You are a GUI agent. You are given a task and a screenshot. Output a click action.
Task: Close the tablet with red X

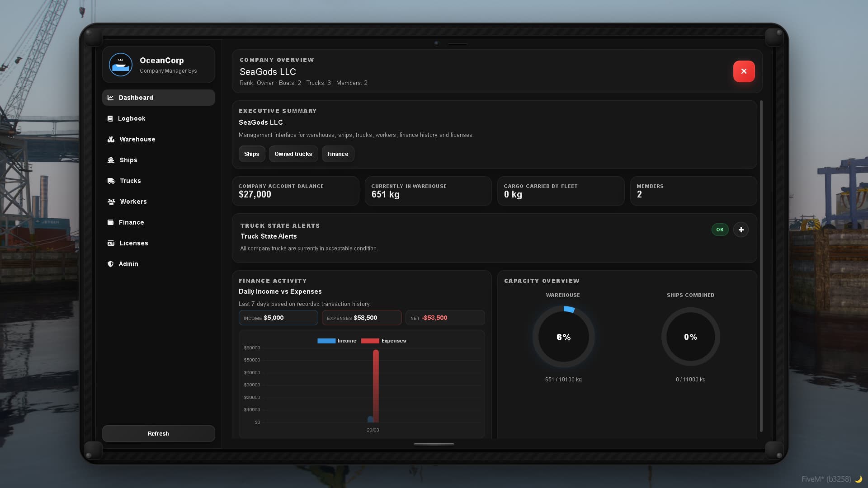744,71
